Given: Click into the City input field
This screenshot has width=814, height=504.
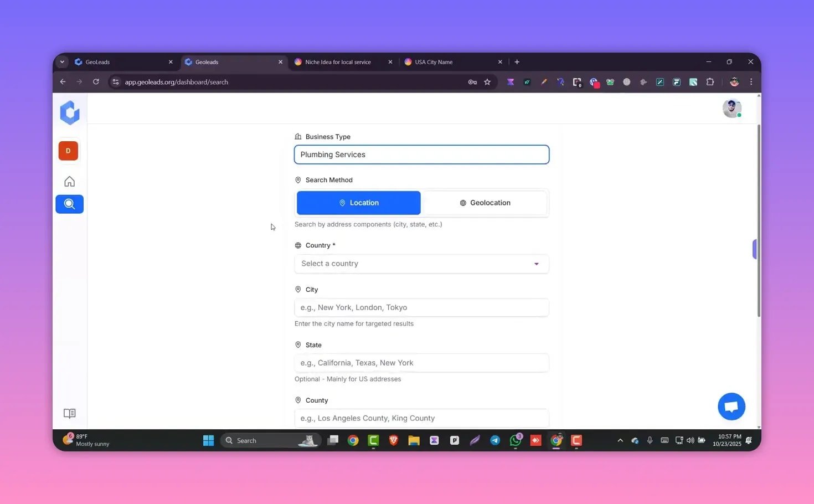Looking at the screenshot, I should pos(421,307).
